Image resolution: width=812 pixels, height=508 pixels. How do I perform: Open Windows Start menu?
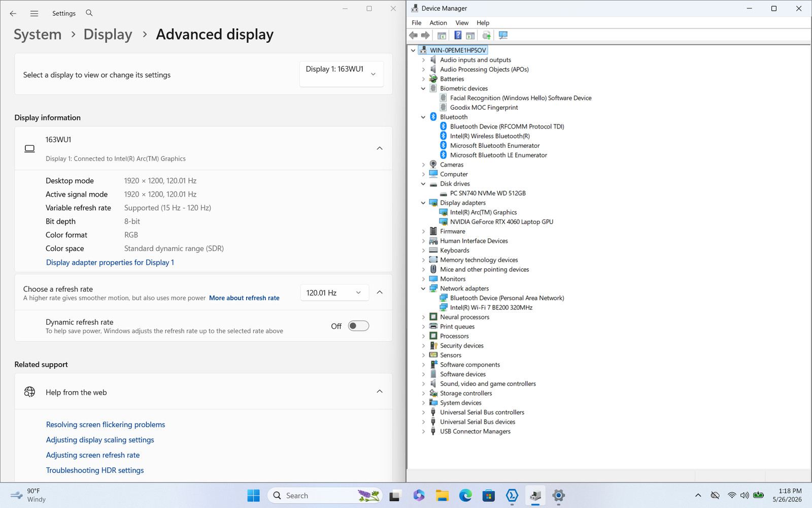click(x=253, y=495)
